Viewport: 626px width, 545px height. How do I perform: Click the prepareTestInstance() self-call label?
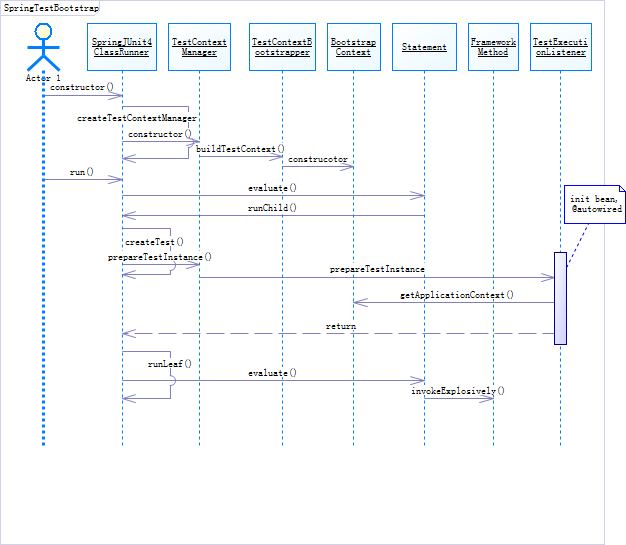[x=160, y=257]
